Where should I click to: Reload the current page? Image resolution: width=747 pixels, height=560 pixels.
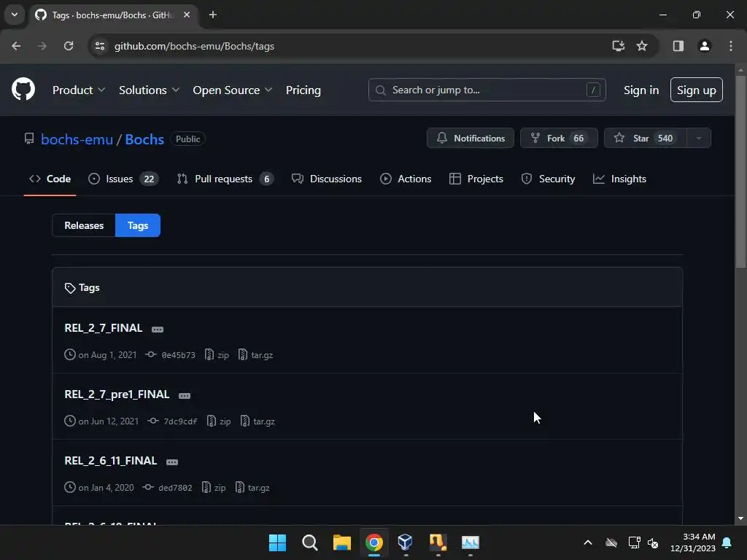pyautogui.click(x=69, y=46)
